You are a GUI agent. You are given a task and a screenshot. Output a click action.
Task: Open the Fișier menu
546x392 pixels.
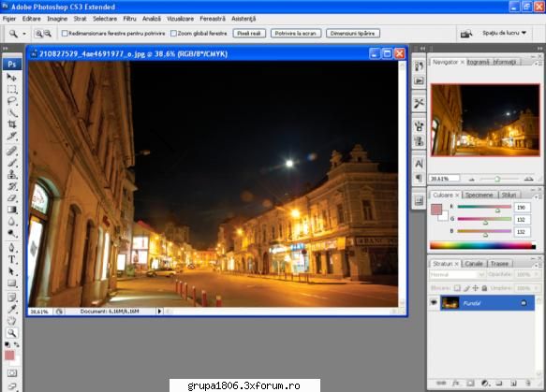coord(9,19)
